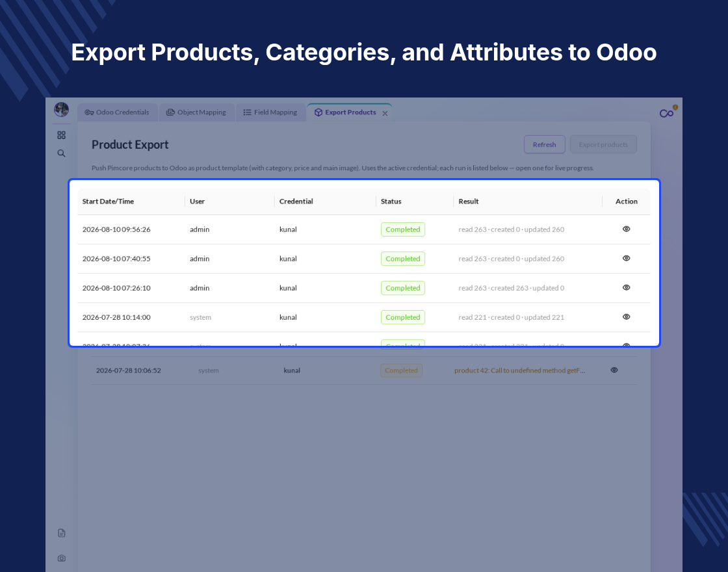Switch to the Field Mapping tab
This screenshot has width=728, height=572.
tap(270, 112)
